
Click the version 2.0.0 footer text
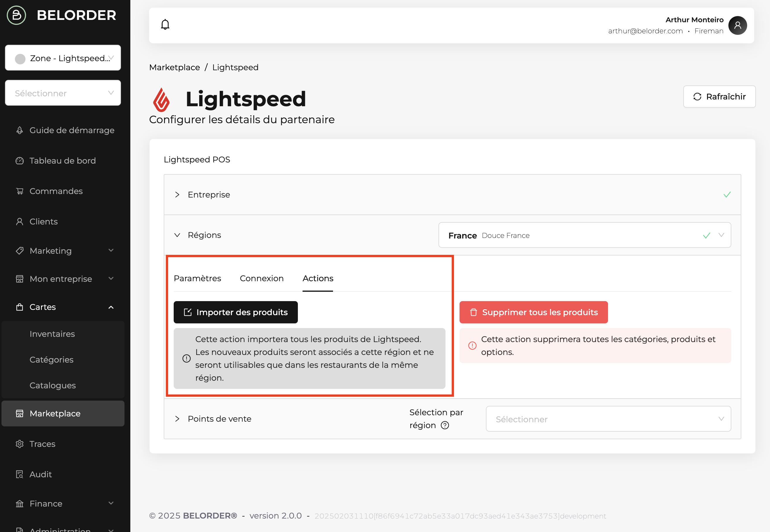tap(276, 516)
